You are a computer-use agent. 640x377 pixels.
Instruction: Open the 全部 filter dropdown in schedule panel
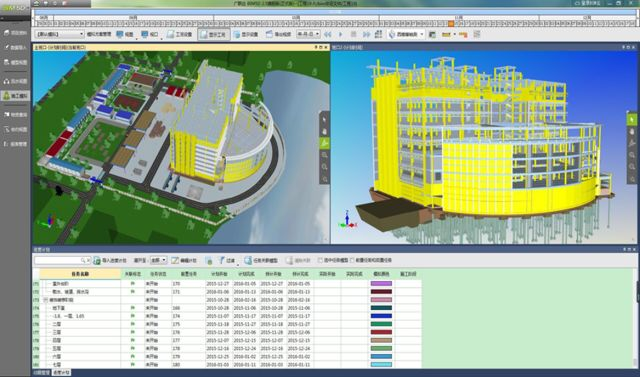[x=158, y=260]
